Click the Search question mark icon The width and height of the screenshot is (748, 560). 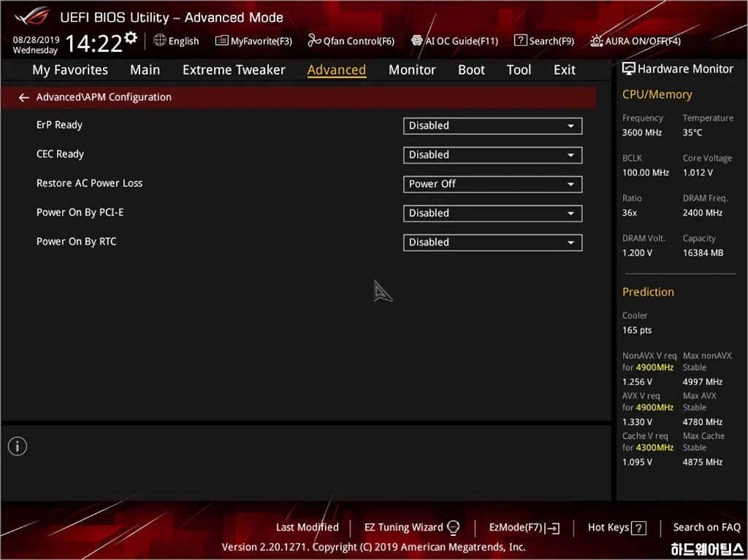(520, 41)
